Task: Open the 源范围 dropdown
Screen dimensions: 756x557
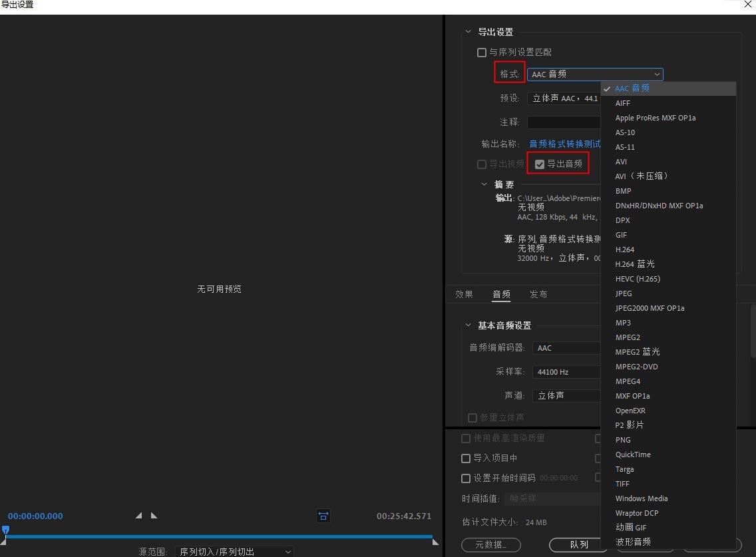Action: [235, 552]
